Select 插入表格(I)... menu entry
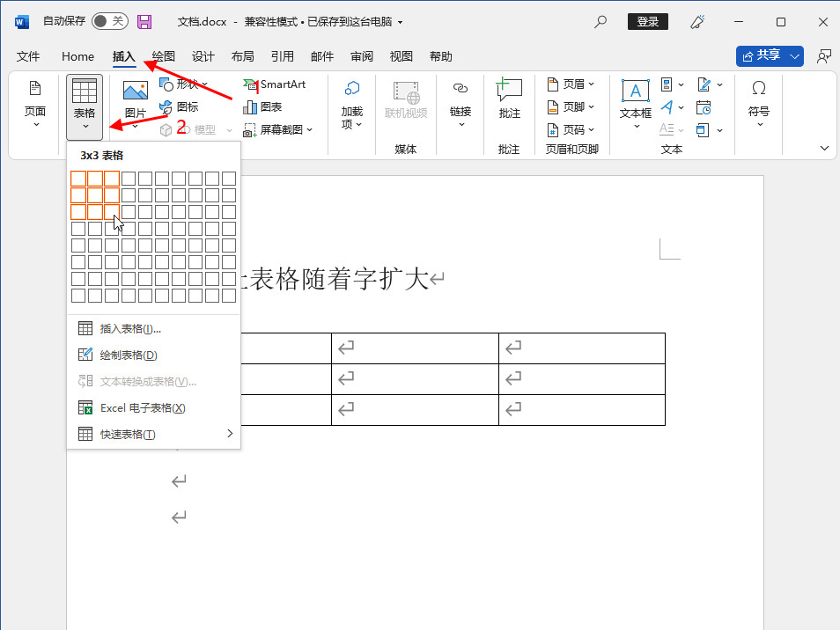Image resolution: width=840 pixels, height=630 pixels. coord(154,329)
